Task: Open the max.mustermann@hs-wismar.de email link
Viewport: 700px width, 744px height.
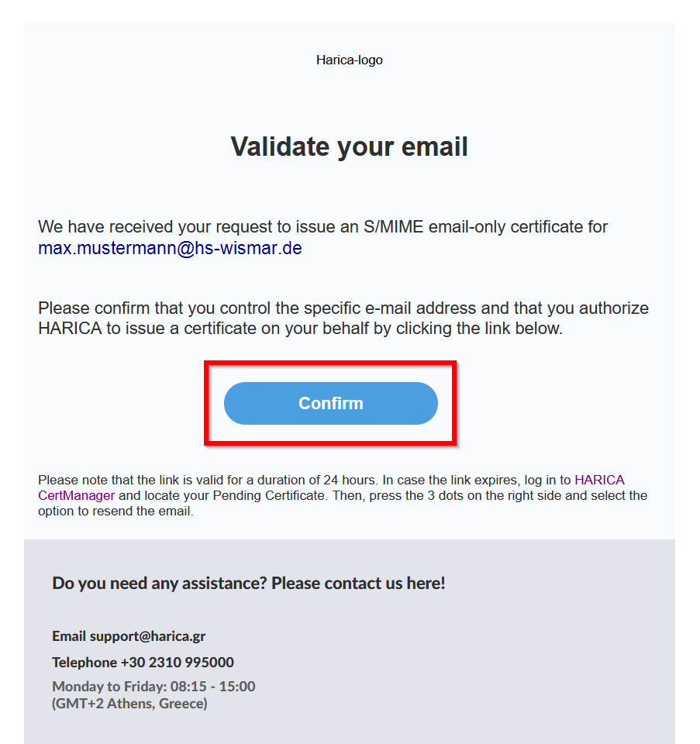Action: pyautogui.click(x=170, y=249)
